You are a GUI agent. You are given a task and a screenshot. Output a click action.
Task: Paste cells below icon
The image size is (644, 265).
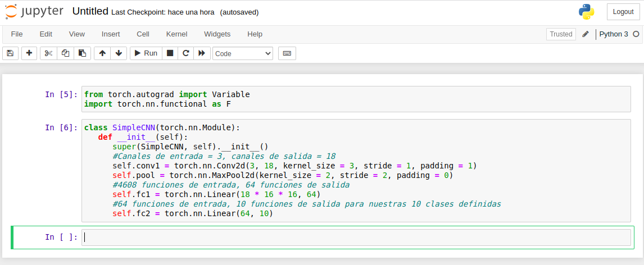tap(81, 53)
